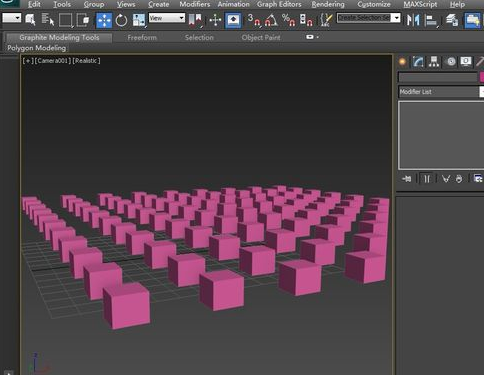Activate the Select and Scale tool
This screenshot has width=484, height=375.
coord(139,20)
